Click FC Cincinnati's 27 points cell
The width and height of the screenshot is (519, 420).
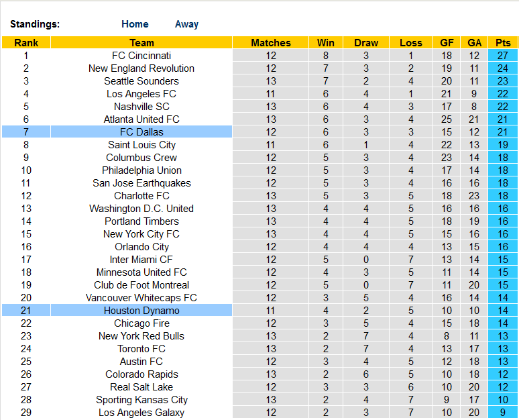click(x=502, y=56)
